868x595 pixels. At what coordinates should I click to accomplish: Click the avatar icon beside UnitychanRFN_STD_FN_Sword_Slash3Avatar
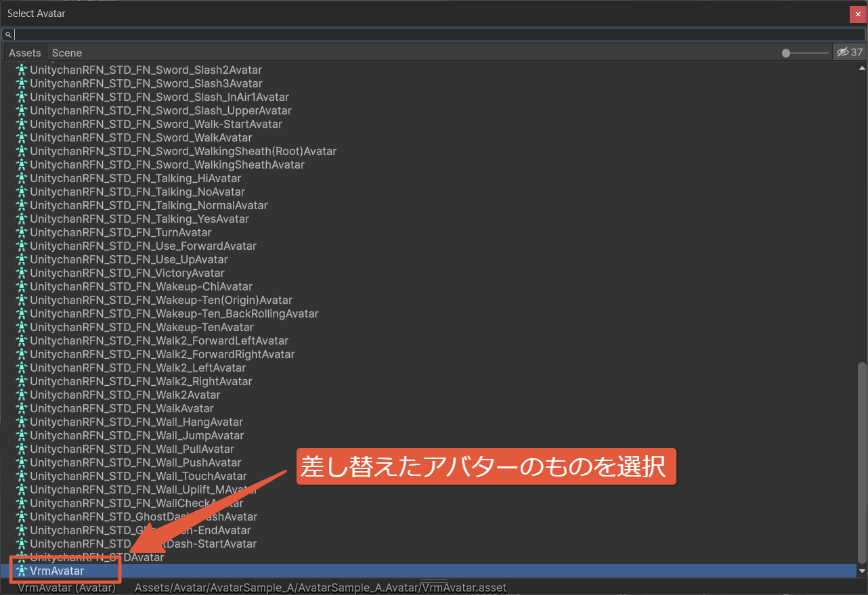(22, 83)
